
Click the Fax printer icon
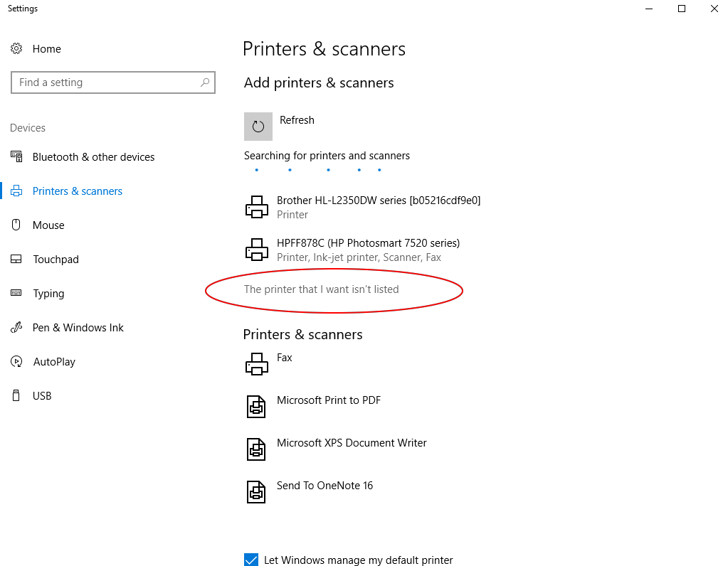[x=257, y=364]
